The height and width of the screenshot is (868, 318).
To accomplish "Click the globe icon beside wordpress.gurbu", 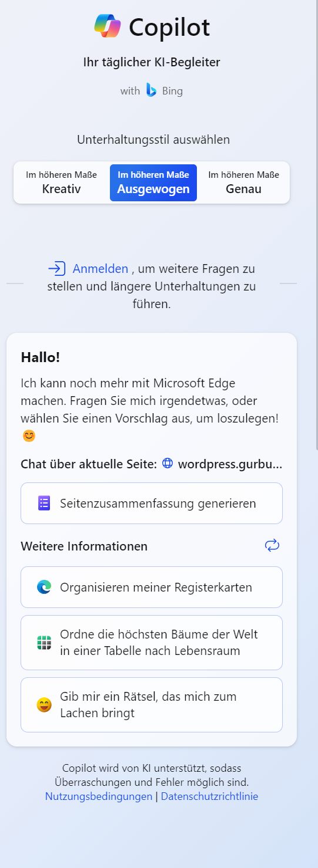I will (168, 464).
